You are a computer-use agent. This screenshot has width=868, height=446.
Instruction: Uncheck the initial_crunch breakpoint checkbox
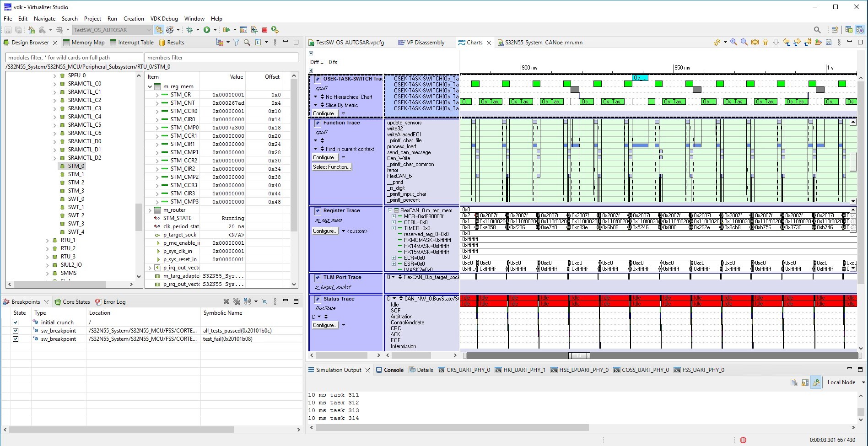16,322
